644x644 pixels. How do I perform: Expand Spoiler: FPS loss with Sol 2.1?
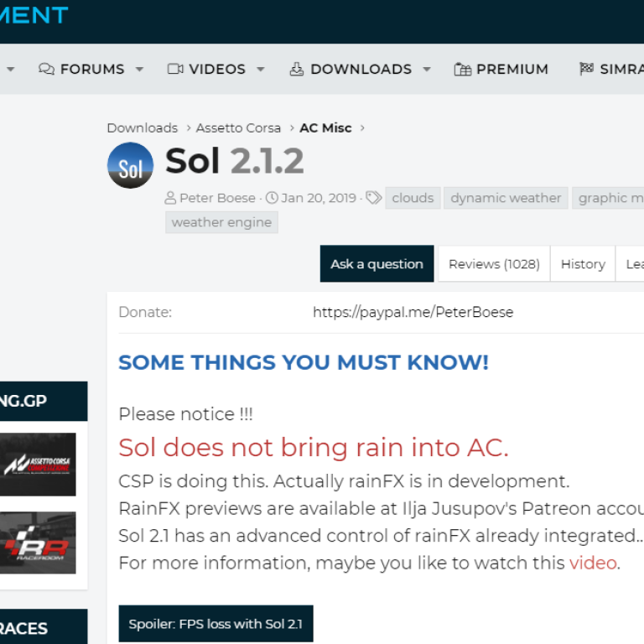216,624
